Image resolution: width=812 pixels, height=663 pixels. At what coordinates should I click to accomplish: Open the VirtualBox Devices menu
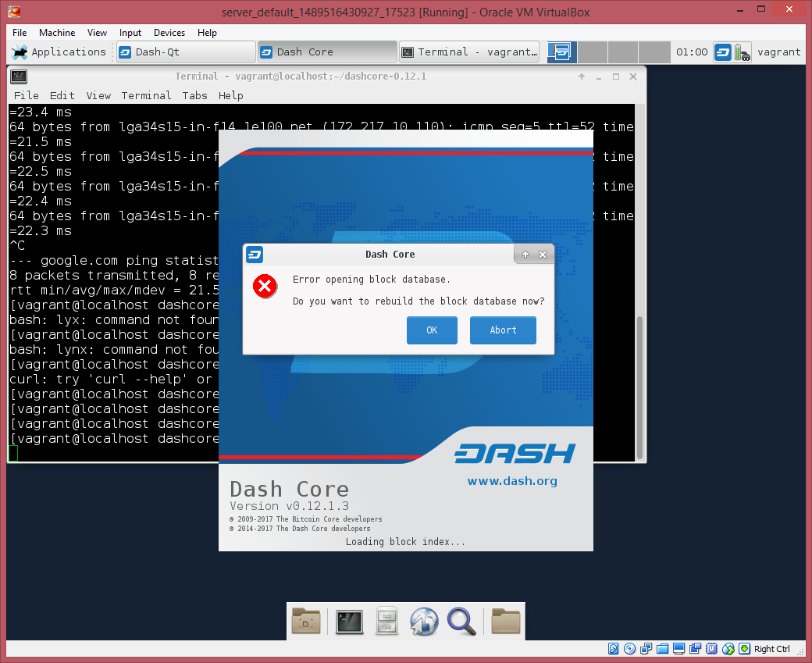pyautogui.click(x=169, y=33)
